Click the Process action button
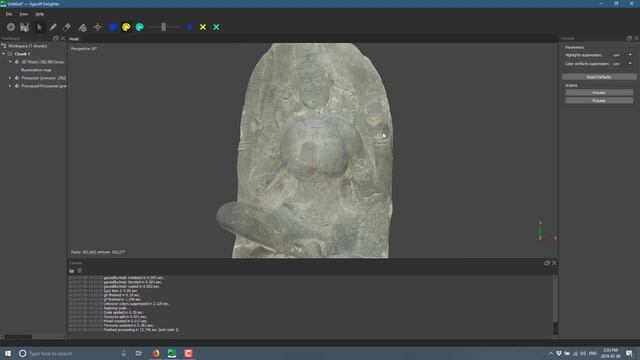This screenshot has height=360, width=640. pos(599,100)
